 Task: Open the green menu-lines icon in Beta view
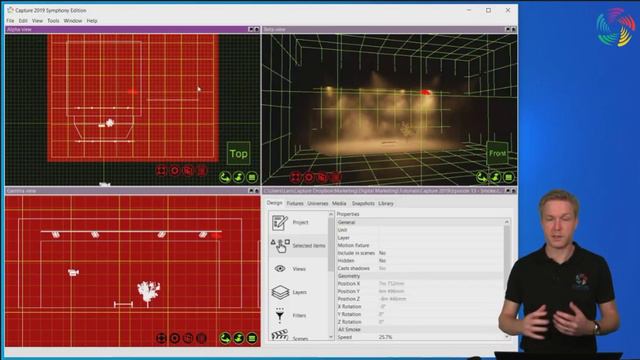pos(509,177)
